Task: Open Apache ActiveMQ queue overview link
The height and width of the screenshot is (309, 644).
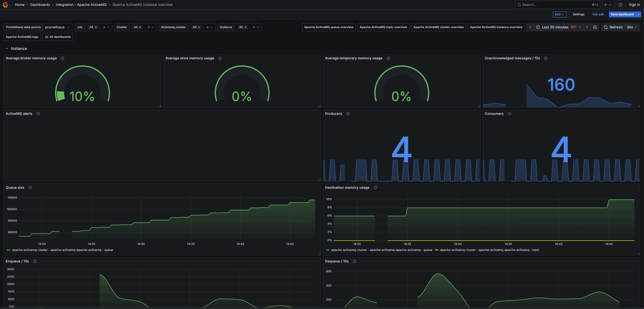Action: [x=328, y=27]
